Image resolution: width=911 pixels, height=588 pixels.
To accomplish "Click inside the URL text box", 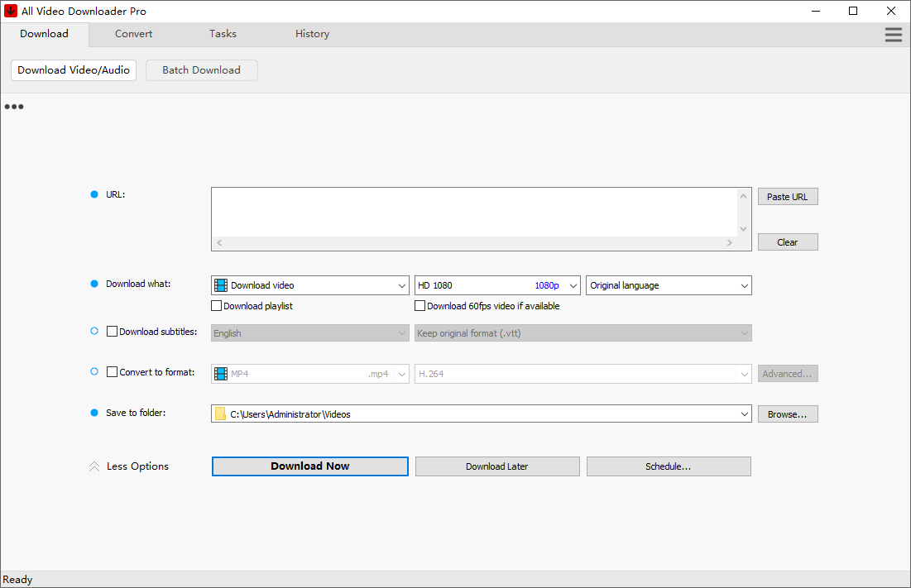I will 473,212.
